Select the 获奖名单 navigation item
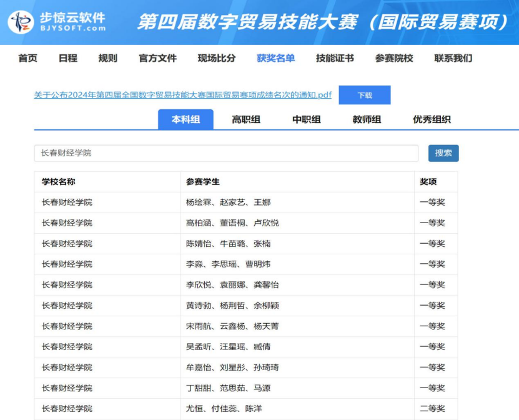This screenshot has width=519, height=420. [275, 58]
